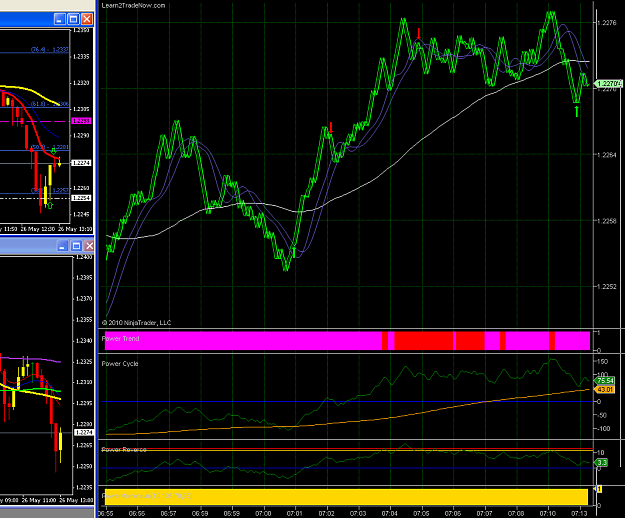Click the magenta 1.2233 price tag
625x518 pixels.
click(x=81, y=121)
